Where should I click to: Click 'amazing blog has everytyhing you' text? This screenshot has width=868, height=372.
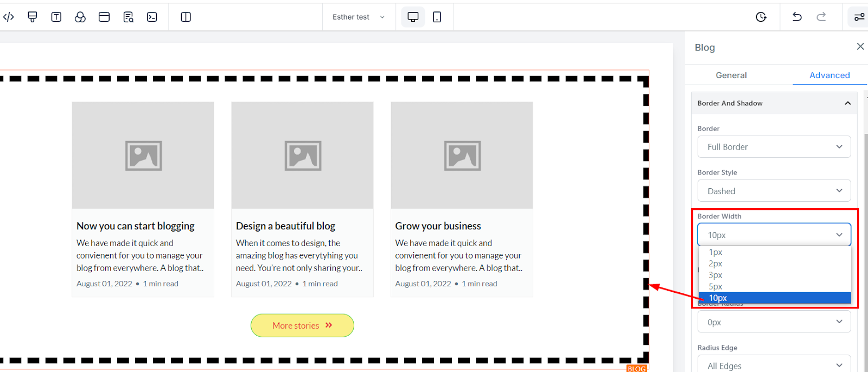click(x=297, y=255)
